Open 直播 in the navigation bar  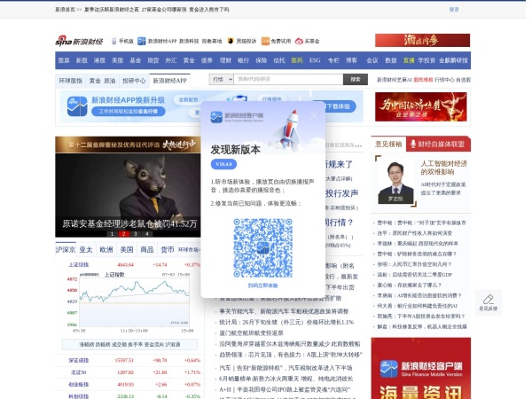409,60
